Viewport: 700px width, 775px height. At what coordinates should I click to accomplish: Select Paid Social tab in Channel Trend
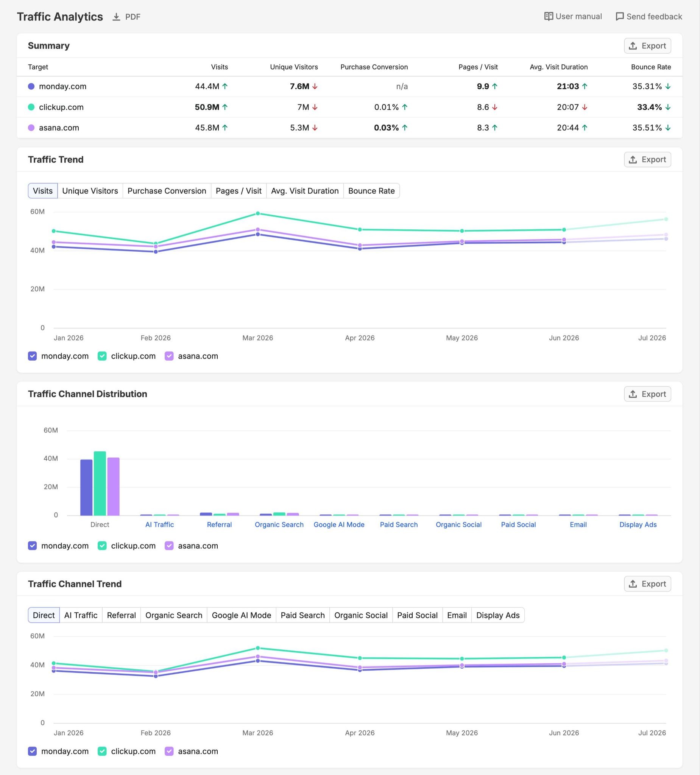coord(417,615)
